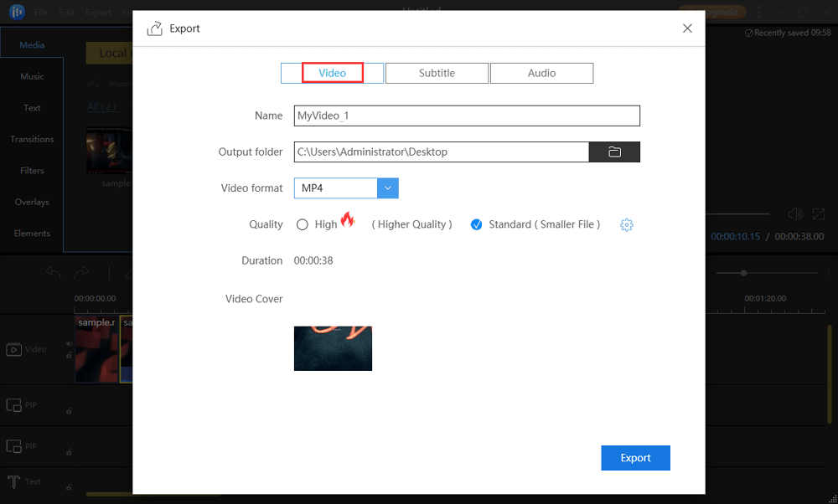Click the Name field containing MyVideo_1

tap(467, 116)
